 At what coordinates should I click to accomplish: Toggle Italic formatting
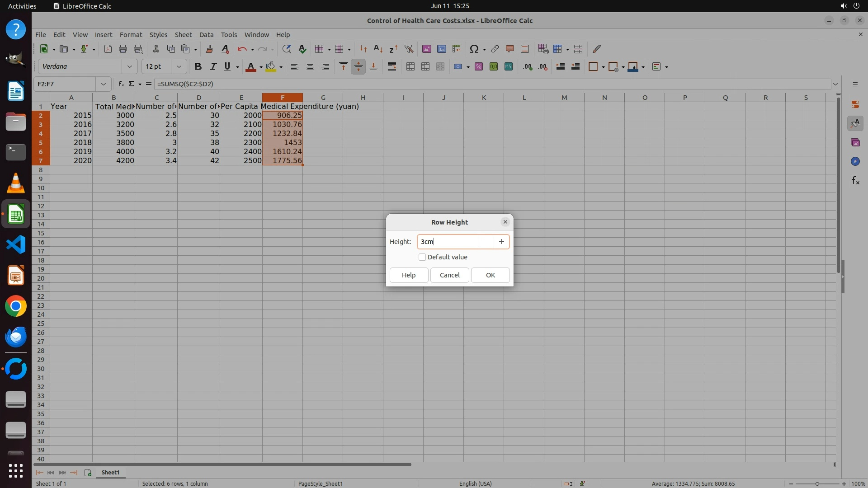(212, 66)
